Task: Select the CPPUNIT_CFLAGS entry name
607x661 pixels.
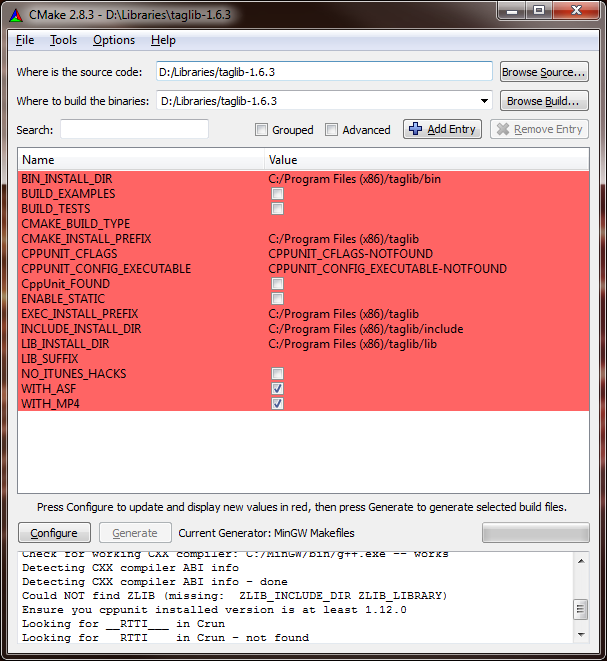Action: (69, 254)
